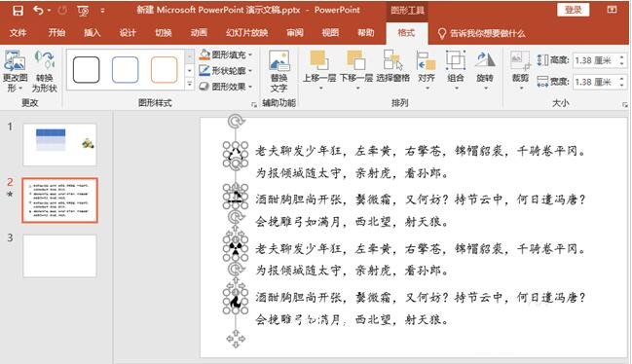The width and height of the screenshot is (632, 364).
Task: Open the 旋转 rotate dropdown
Action: pyautogui.click(x=485, y=69)
